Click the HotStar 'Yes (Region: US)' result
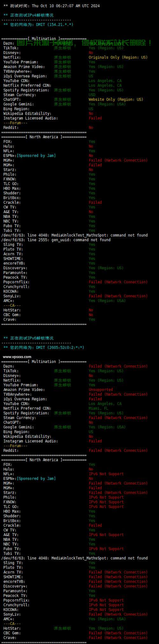The width and height of the screenshot is (159, 644). (x=106, y=628)
